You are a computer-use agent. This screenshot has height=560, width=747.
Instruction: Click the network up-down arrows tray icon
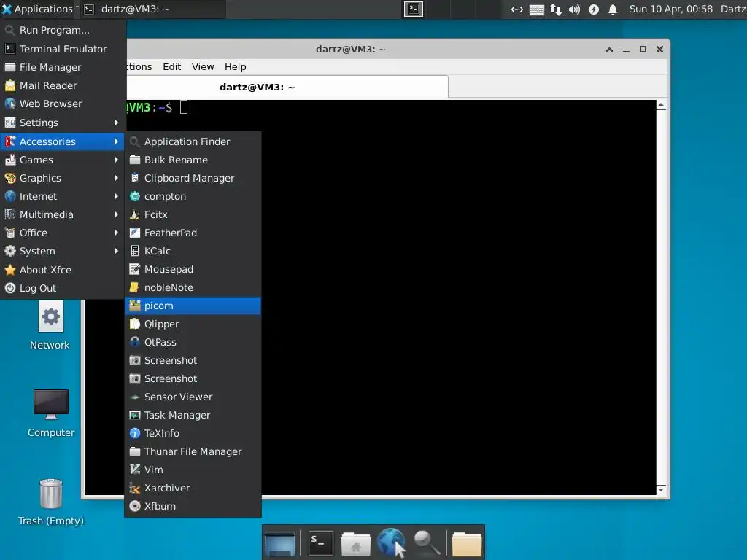pyautogui.click(x=555, y=9)
